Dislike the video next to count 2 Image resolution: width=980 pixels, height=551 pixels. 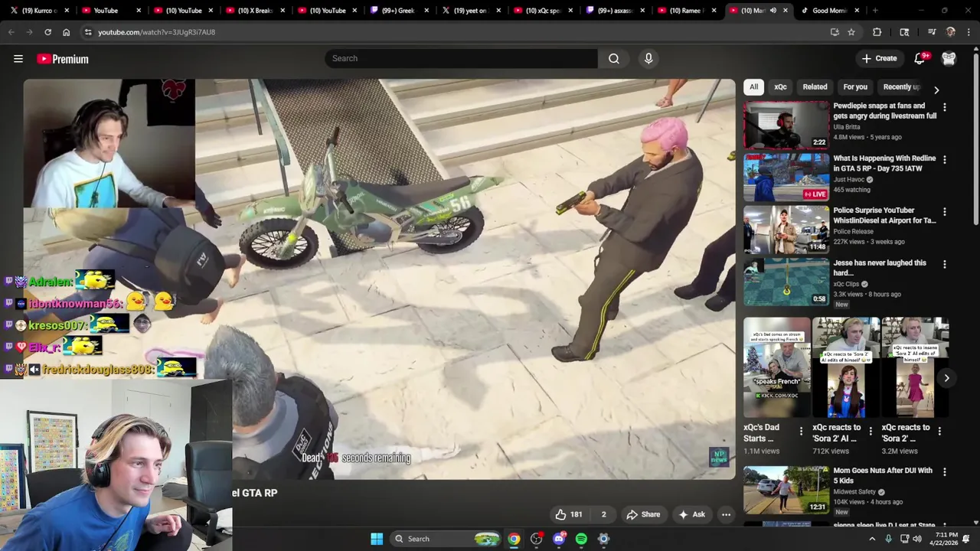pos(603,514)
